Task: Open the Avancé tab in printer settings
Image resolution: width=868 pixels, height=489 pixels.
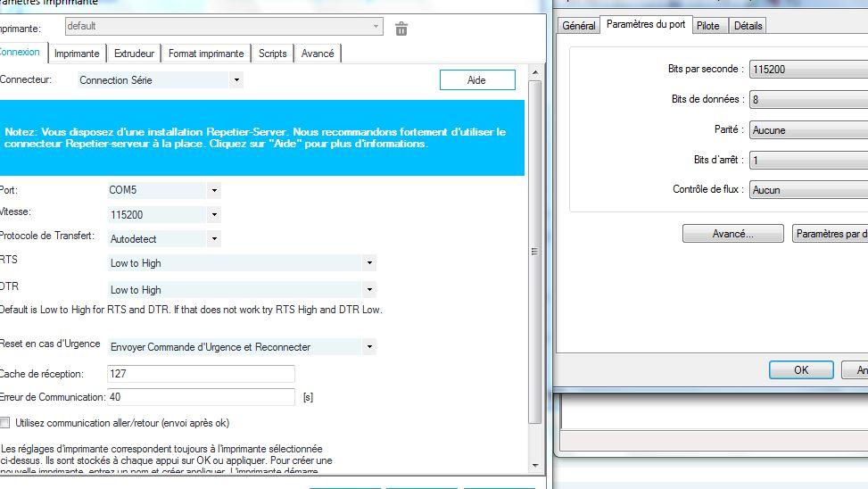Action: [x=318, y=54]
